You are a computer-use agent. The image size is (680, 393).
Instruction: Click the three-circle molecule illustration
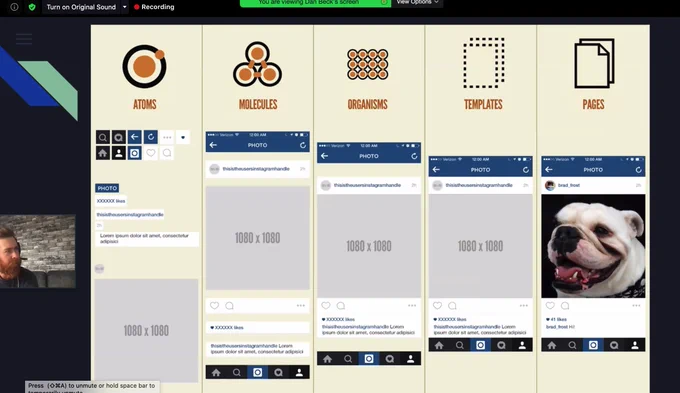(x=258, y=64)
